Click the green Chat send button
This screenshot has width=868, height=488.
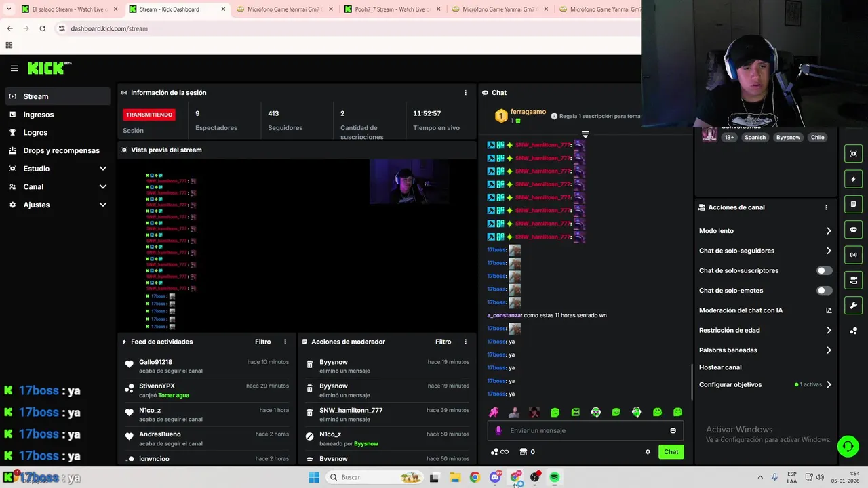tap(671, 452)
